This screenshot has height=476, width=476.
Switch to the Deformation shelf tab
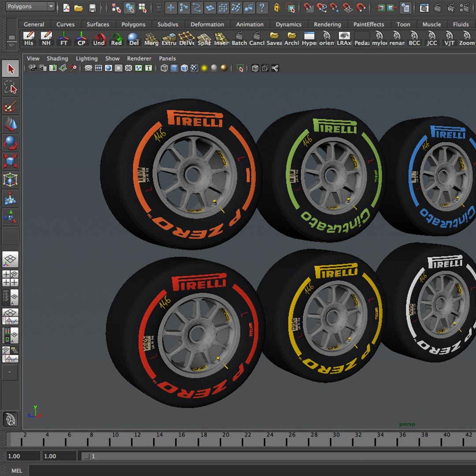pos(207,24)
